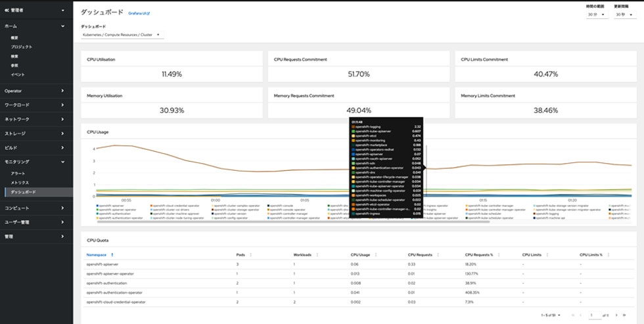644x324 pixels.
Task: Open the 時間の範囲 time range dropdown
Action: pyautogui.click(x=595, y=15)
